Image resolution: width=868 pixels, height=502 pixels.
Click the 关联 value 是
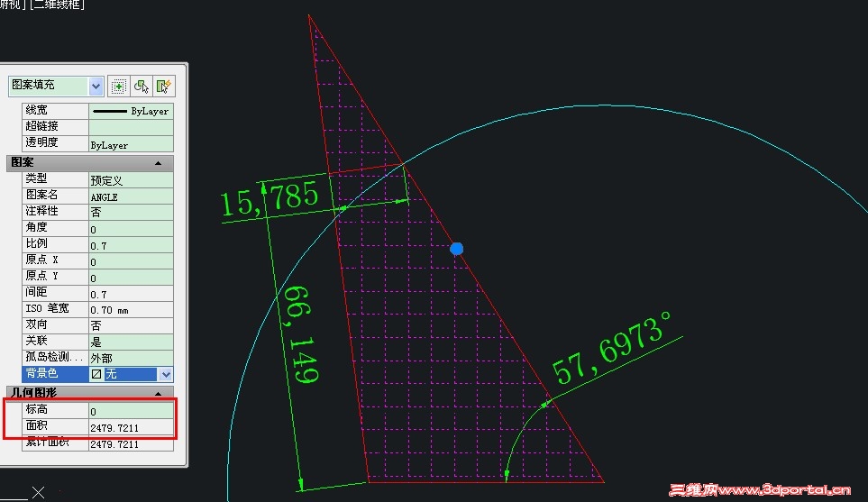coord(132,341)
